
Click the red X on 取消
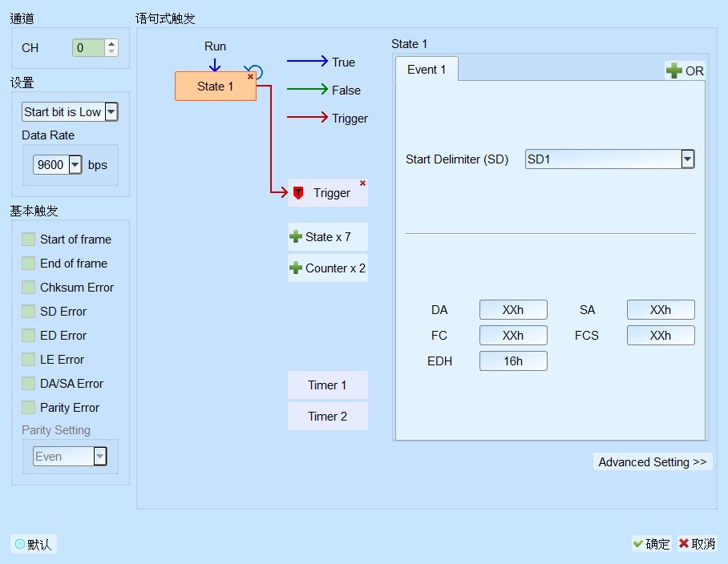pos(683,543)
